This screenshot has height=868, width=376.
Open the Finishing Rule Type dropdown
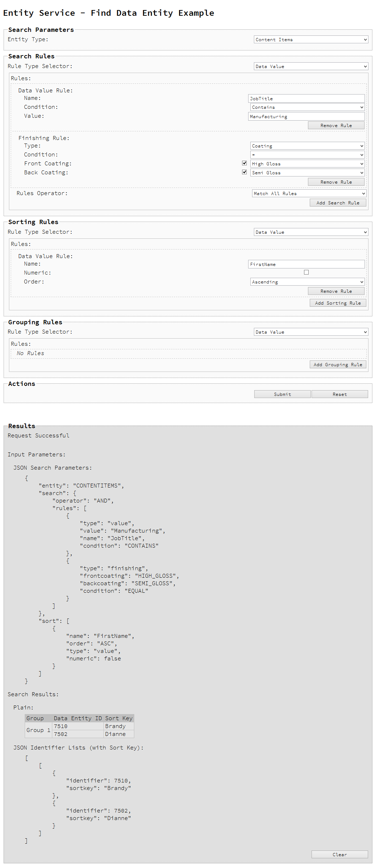(307, 146)
